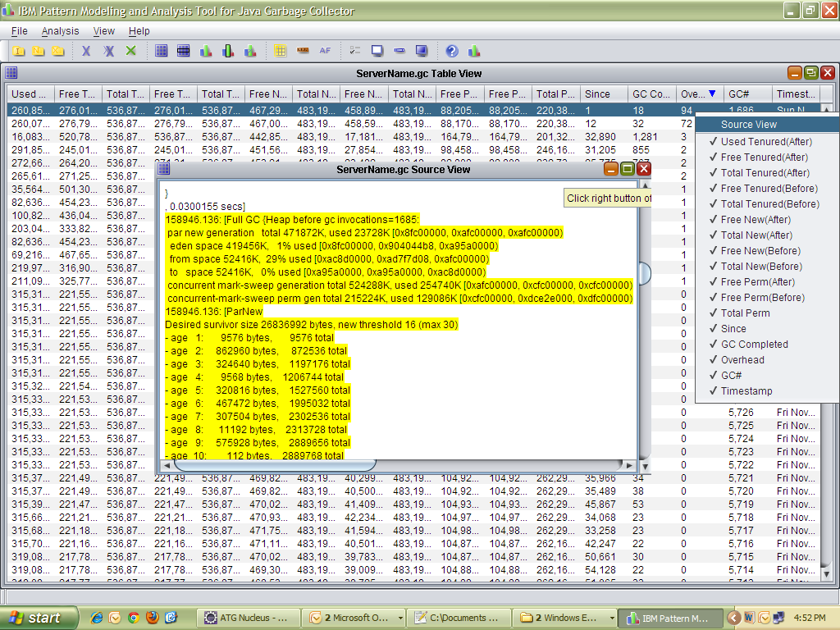
Task: Click the Ove... column sort arrow
Action: pos(712,94)
